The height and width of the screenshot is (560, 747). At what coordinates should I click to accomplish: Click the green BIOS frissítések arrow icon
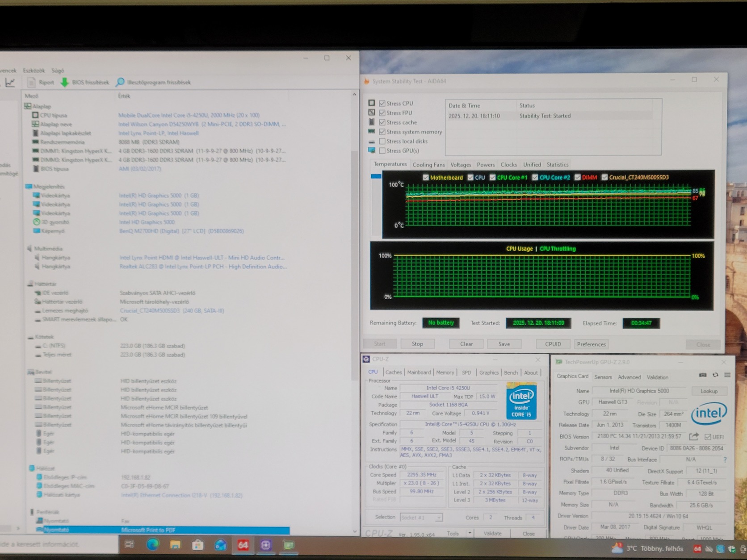(65, 82)
